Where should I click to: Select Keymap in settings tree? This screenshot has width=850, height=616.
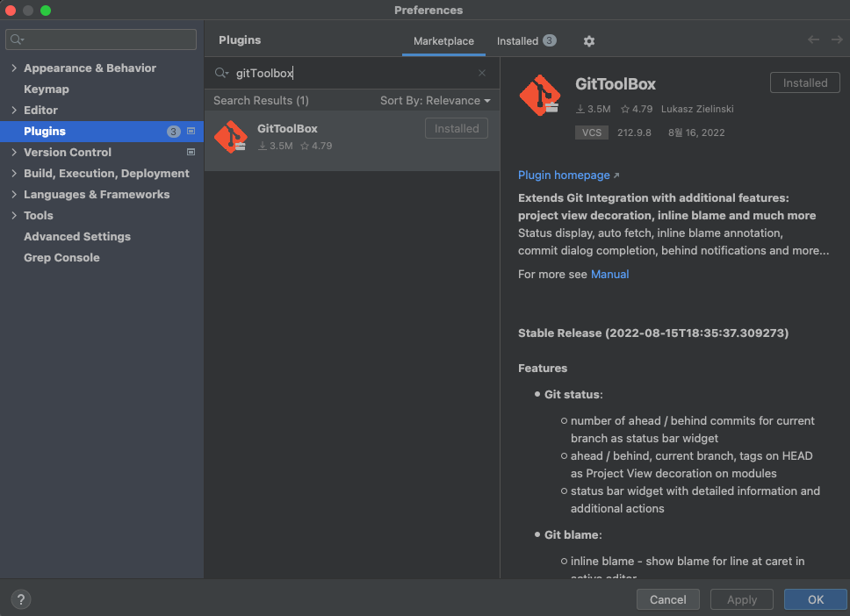tap(47, 89)
